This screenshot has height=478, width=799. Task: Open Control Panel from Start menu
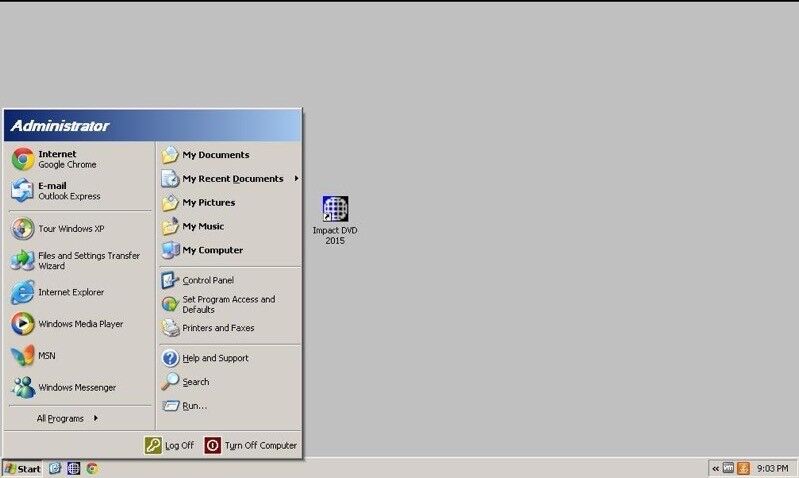(207, 281)
